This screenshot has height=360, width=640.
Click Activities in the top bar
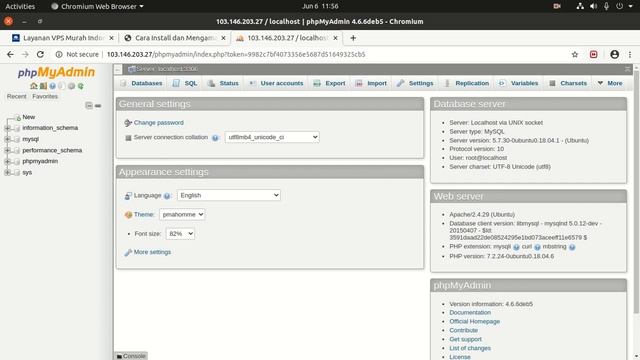(x=20, y=6)
